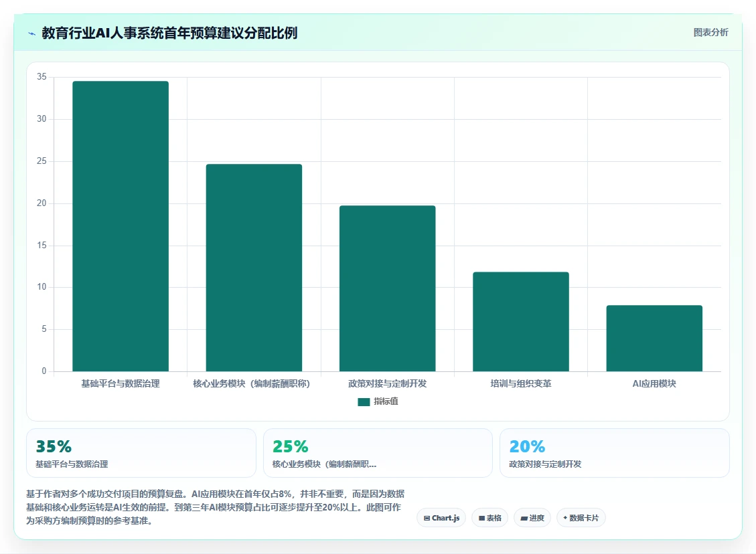This screenshot has height=554, width=756.
Task: Click x-axis label AI应用模块
Action: pos(654,383)
